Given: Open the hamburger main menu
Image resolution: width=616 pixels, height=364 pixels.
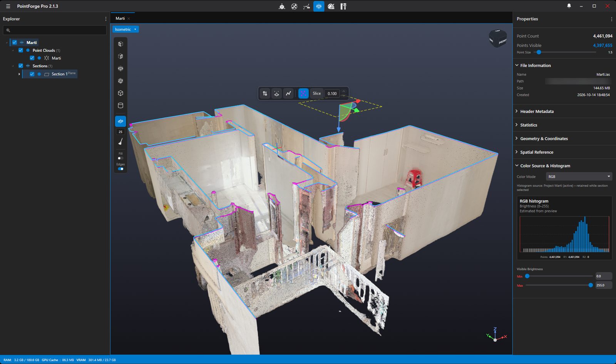Looking at the screenshot, I should click(x=8, y=6).
